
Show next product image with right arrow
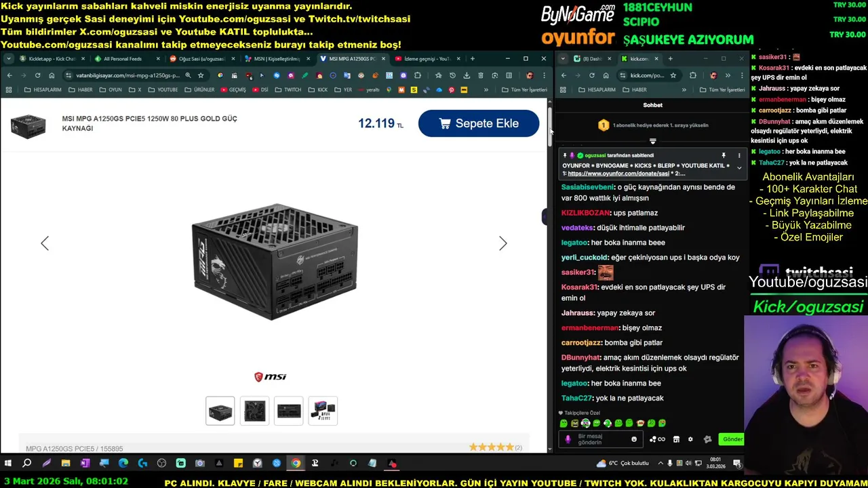pyautogui.click(x=502, y=243)
